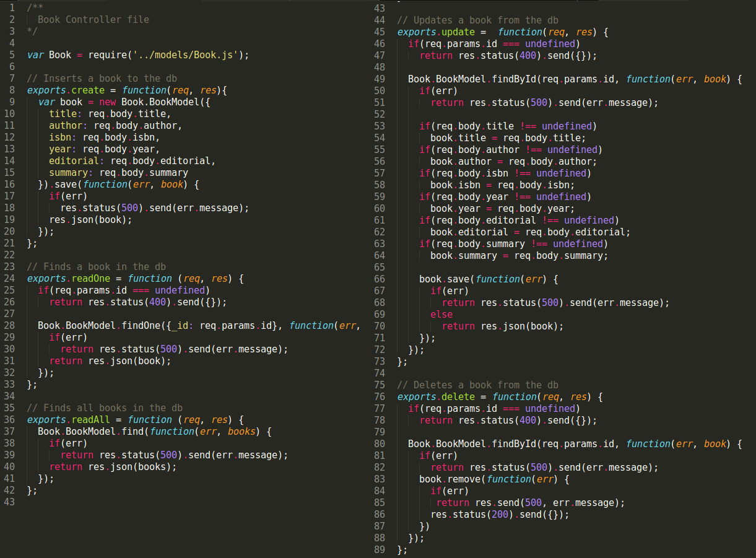Click 'book.save(function(err)' on line 66
The height and width of the screenshot is (558, 756).
(x=483, y=279)
